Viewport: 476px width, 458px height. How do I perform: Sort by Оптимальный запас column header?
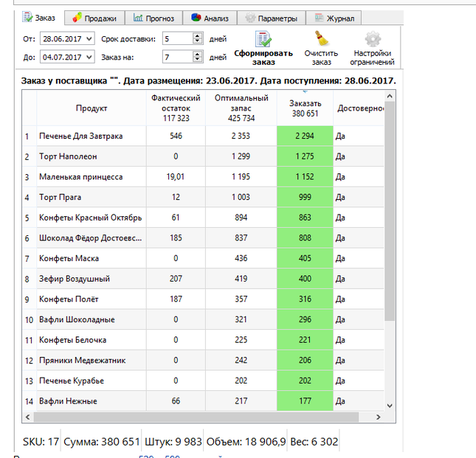click(241, 108)
